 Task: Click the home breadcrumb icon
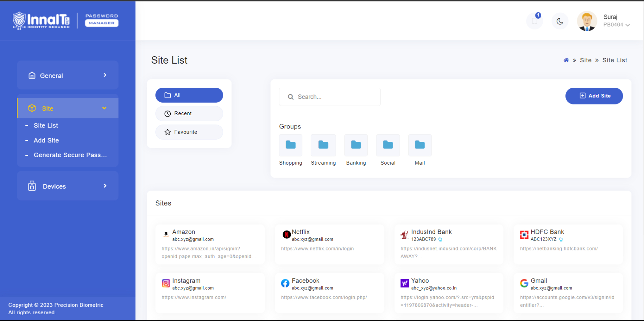566,60
